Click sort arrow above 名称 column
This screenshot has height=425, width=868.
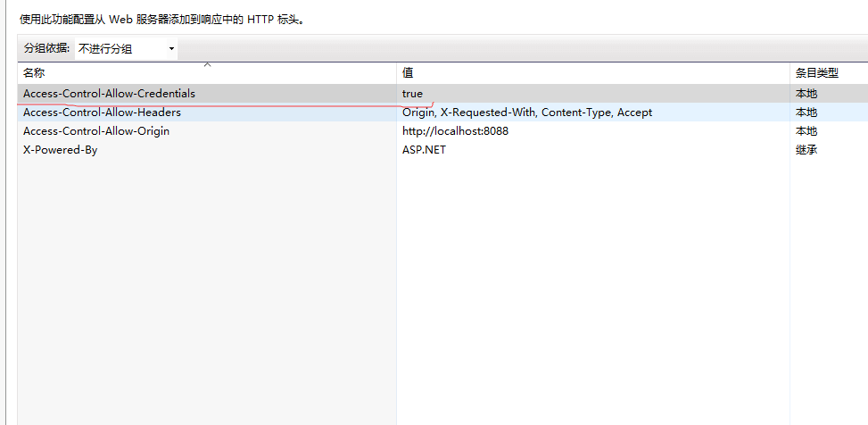point(207,65)
